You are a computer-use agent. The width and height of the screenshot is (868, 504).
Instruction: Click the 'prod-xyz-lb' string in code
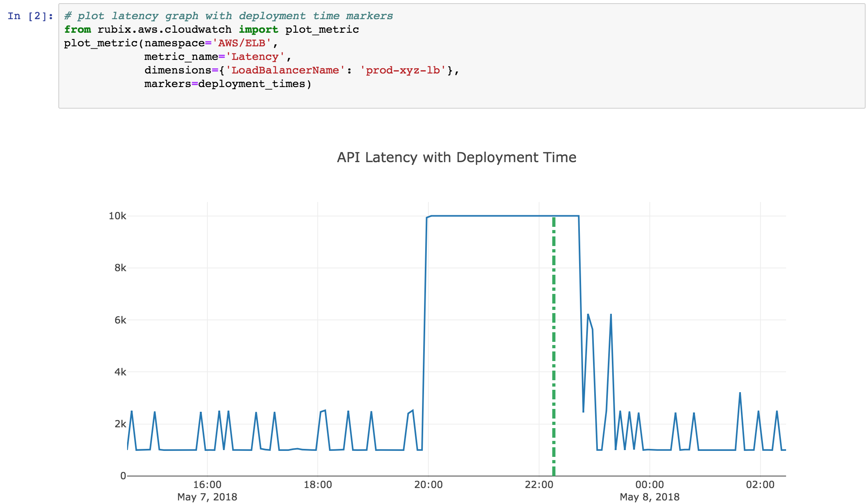(x=403, y=70)
